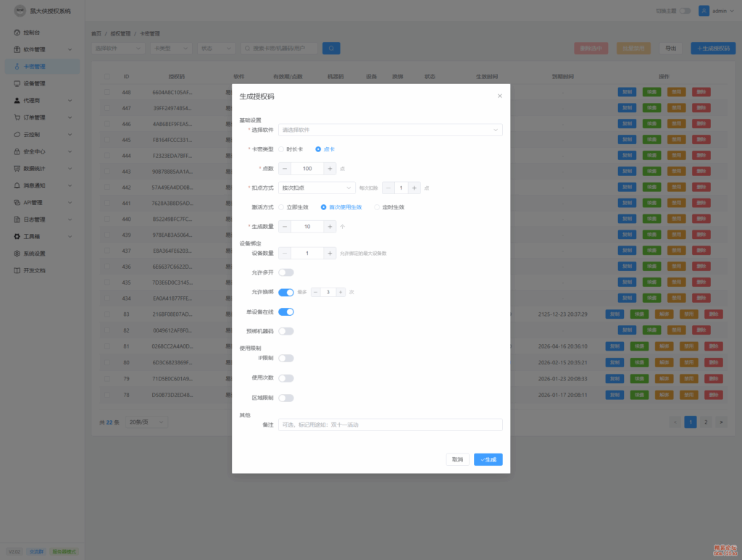Turn off the 单设备在线 switch
The height and width of the screenshot is (560, 742).
286,312
